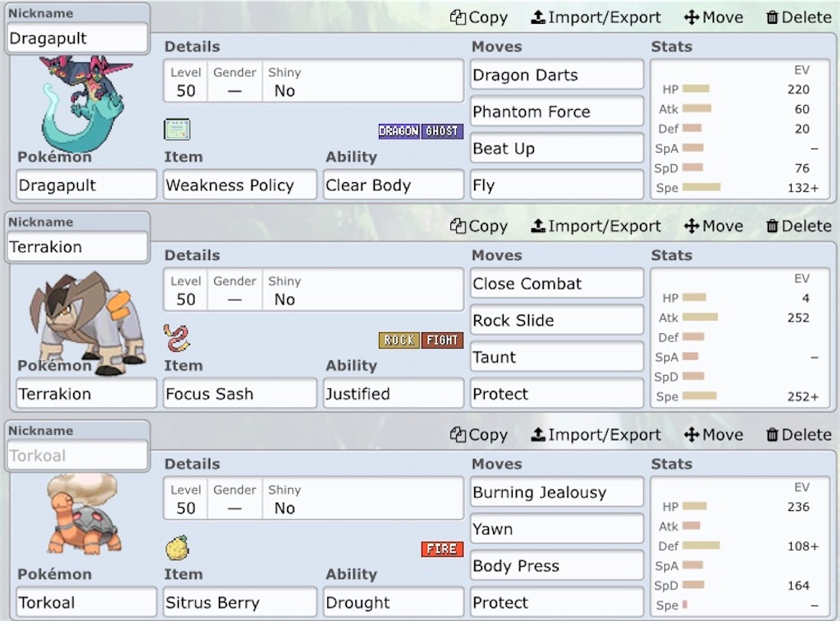Change the Drought ability
The image size is (840, 621).
(x=393, y=602)
